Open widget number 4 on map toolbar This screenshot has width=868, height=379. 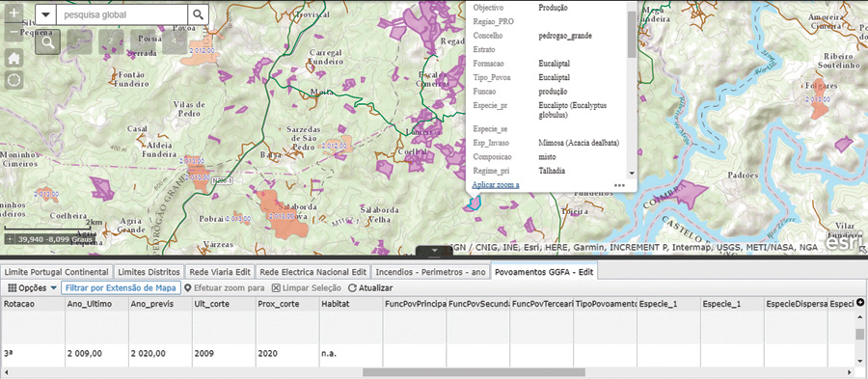[x=175, y=42]
